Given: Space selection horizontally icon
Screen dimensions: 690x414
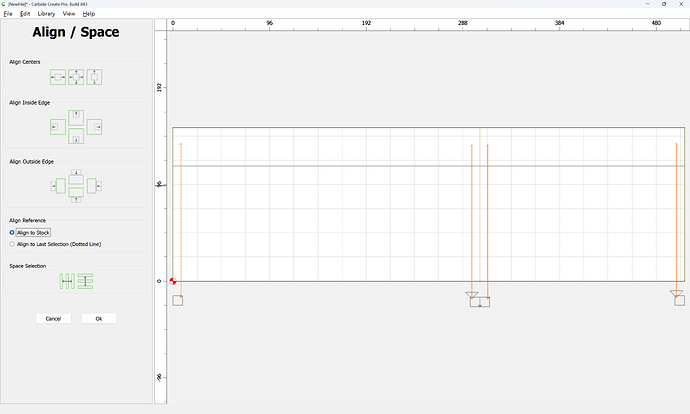Looking at the screenshot, I should [x=67, y=281].
